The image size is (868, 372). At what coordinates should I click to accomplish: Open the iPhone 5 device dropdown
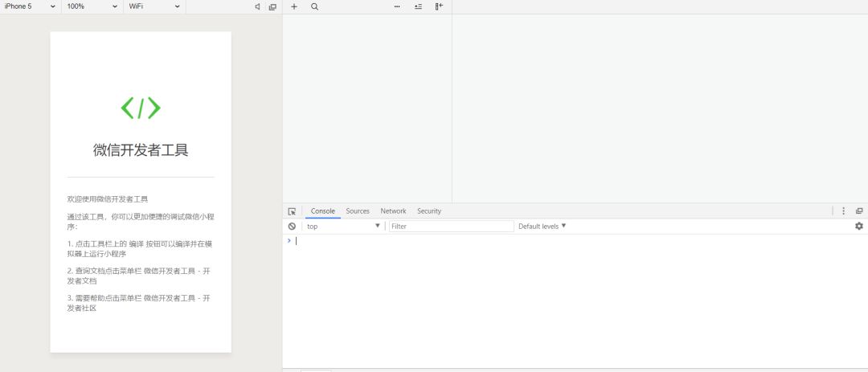[30, 6]
